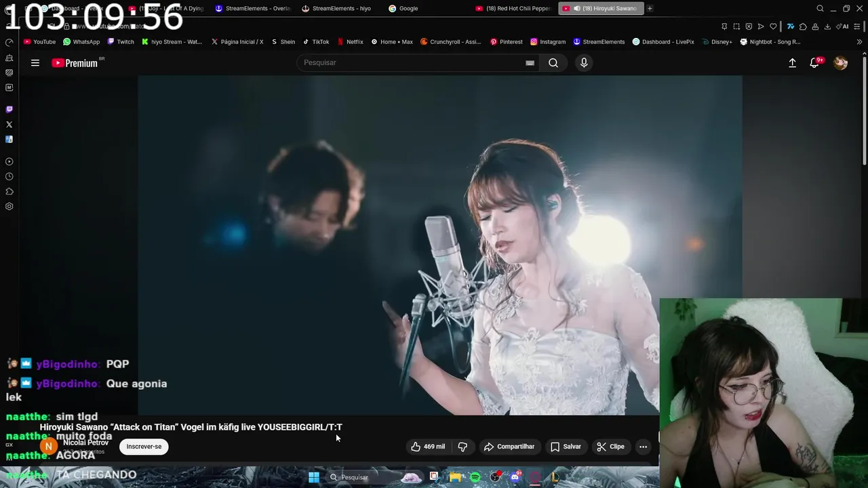Open the hiyo Stream Kick bookmark
Viewport: 868px width, 488px height.
[x=172, y=41]
